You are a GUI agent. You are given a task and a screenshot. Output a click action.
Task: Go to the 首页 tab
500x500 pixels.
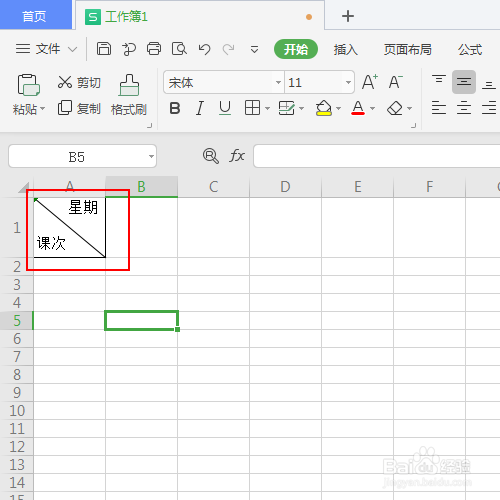[x=35, y=15]
